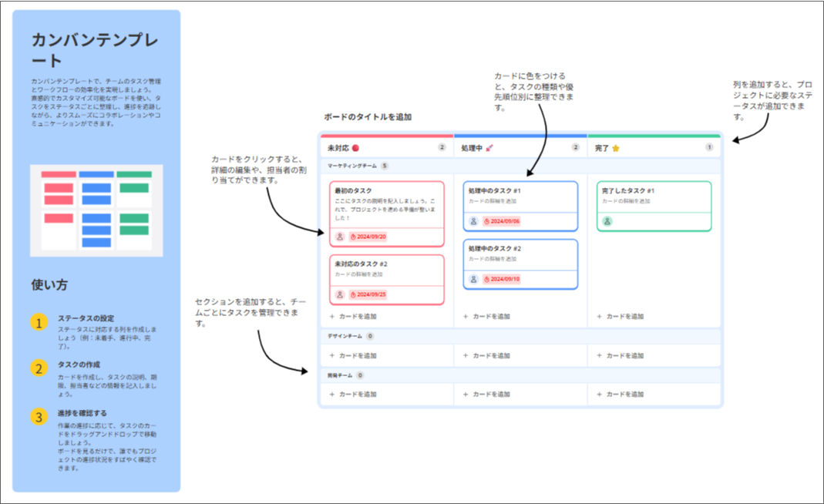Screen dimensions: 824x504
Task: Select the 完了 column header title
Action: (602, 148)
